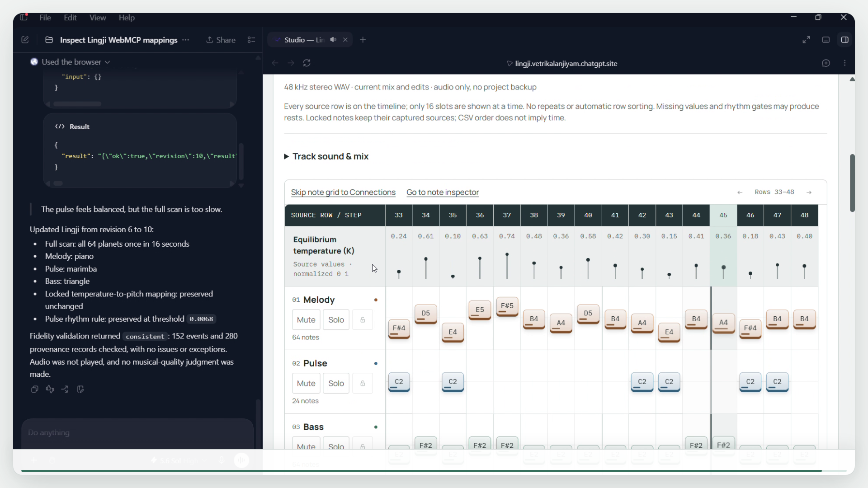The height and width of the screenshot is (488, 868).
Task: Open the Help menu
Action: [x=127, y=18]
